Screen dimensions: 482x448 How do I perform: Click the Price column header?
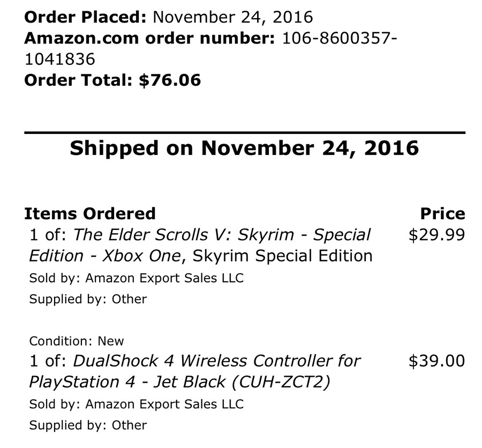pyautogui.click(x=442, y=213)
